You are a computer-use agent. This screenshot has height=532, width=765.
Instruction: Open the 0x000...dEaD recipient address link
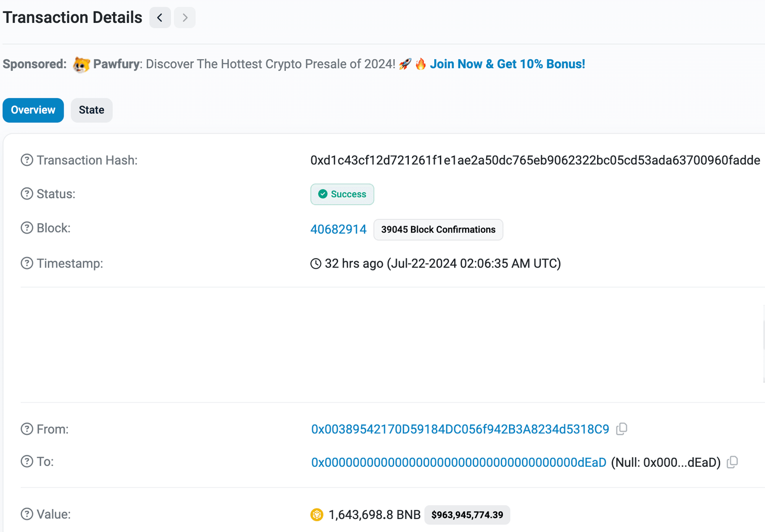tap(458, 463)
